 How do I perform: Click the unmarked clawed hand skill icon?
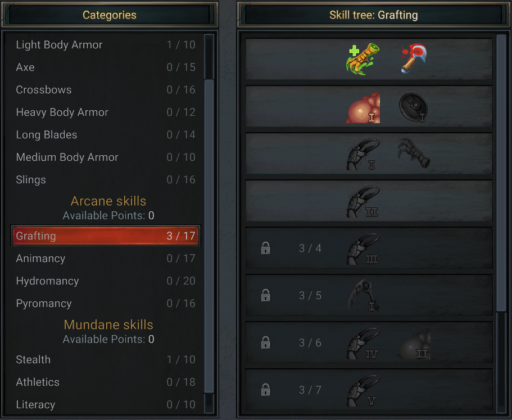[414, 153]
